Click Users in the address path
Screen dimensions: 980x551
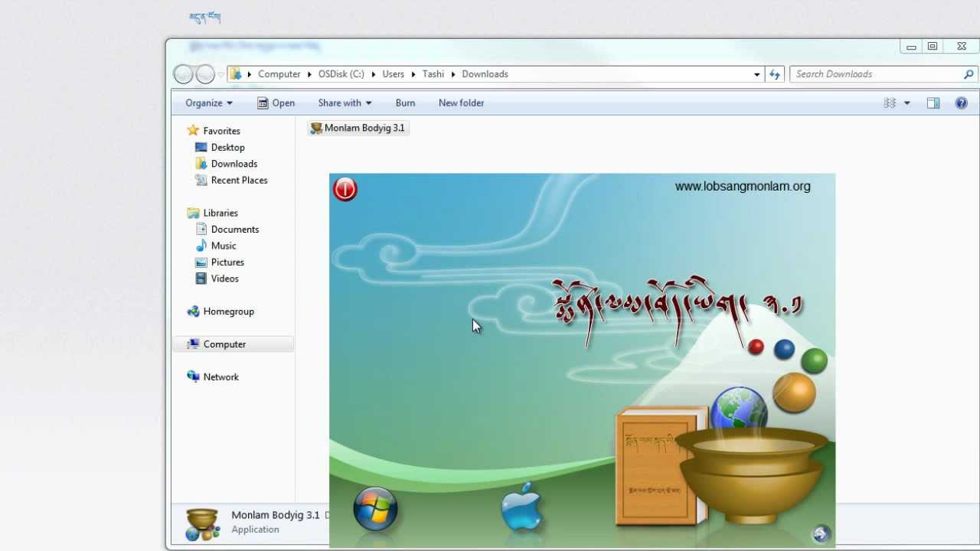394,74
